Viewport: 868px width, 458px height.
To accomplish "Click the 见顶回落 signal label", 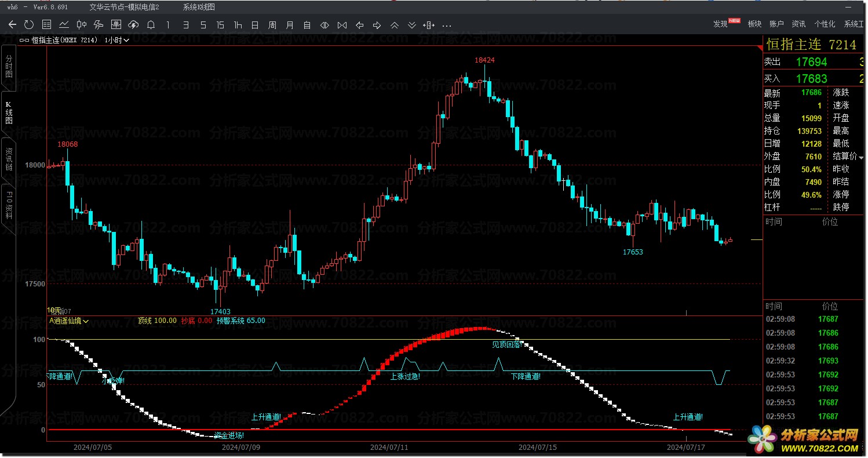I will pyautogui.click(x=508, y=344).
